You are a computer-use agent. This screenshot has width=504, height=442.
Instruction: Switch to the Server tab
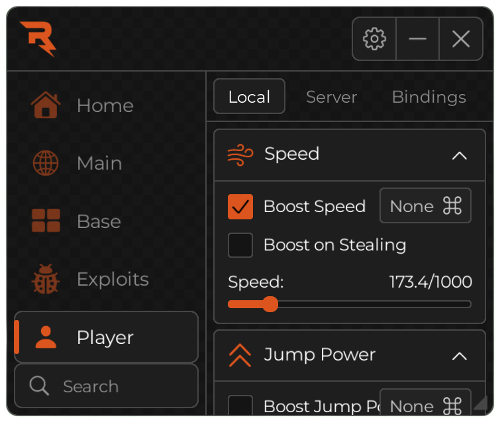(x=331, y=97)
